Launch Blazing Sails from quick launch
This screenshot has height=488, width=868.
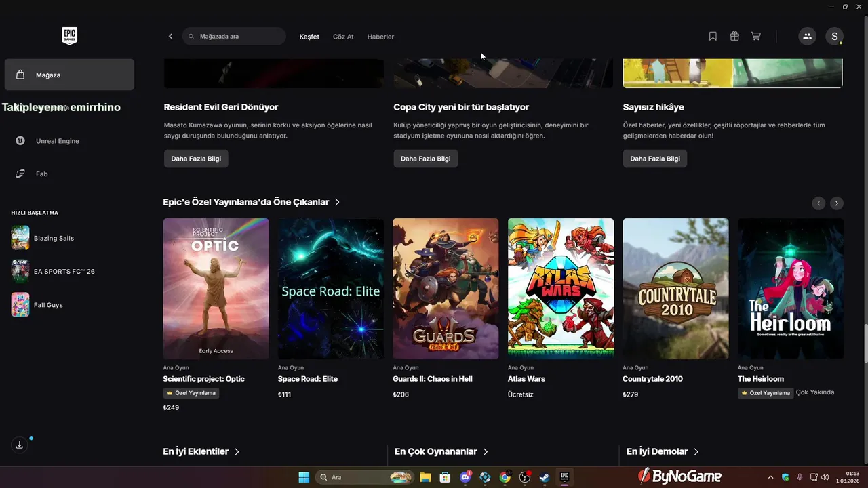click(x=43, y=238)
